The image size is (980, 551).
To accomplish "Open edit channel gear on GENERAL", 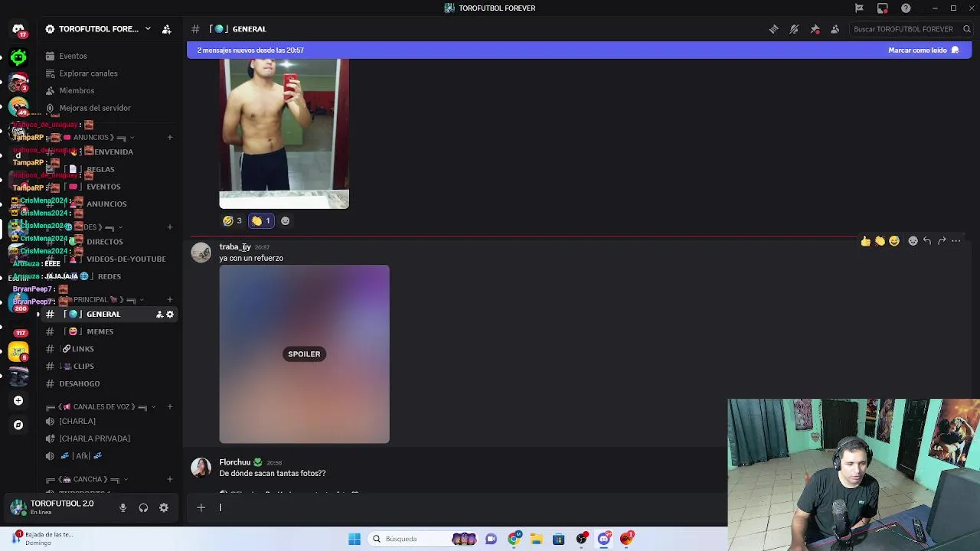I will point(170,315).
